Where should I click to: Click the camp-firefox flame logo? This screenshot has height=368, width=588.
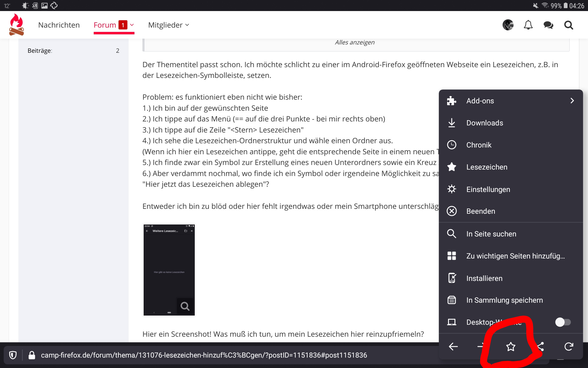[x=17, y=25]
